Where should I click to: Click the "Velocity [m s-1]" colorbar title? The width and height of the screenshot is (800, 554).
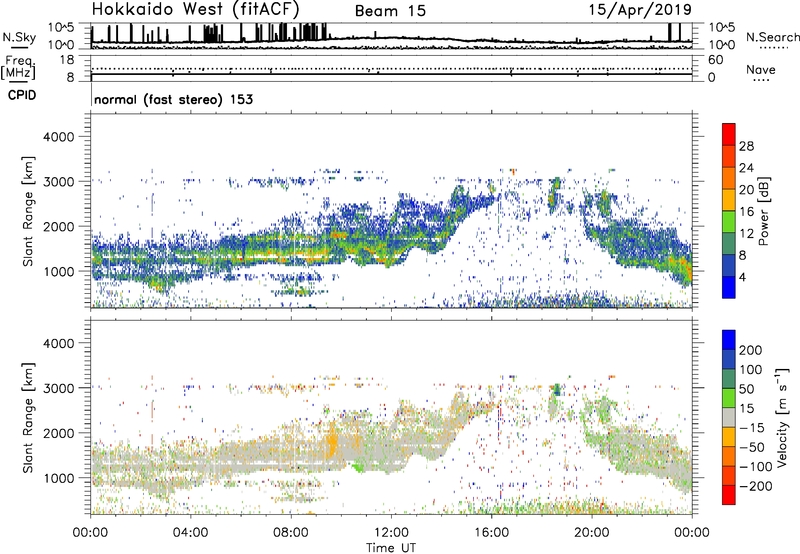(x=782, y=417)
